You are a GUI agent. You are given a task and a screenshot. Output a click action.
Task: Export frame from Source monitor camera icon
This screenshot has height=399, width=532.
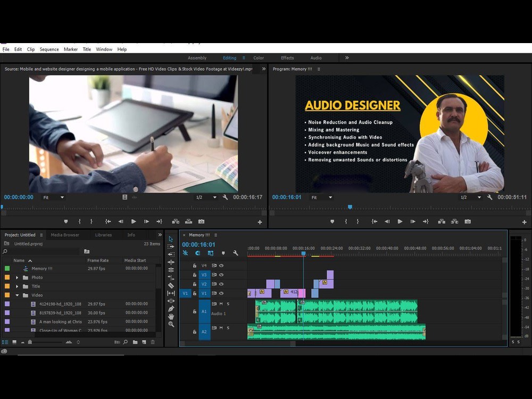point(201,221)
